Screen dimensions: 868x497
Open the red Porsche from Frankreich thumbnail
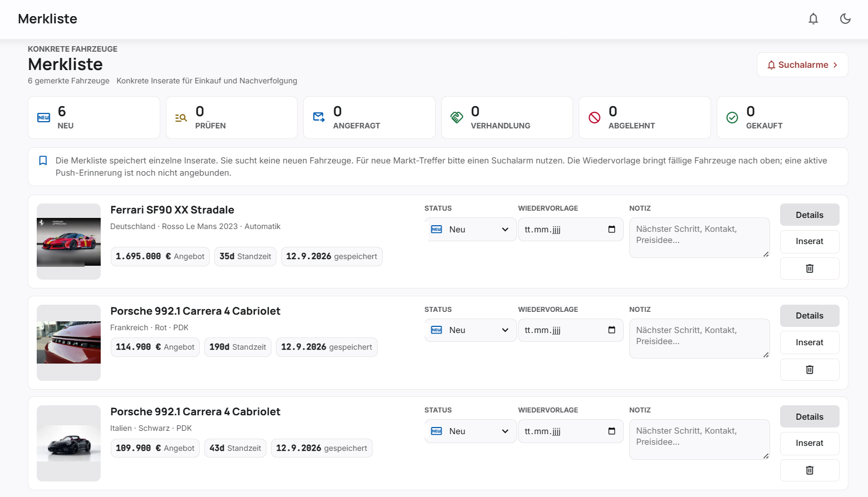pos(68,342)
